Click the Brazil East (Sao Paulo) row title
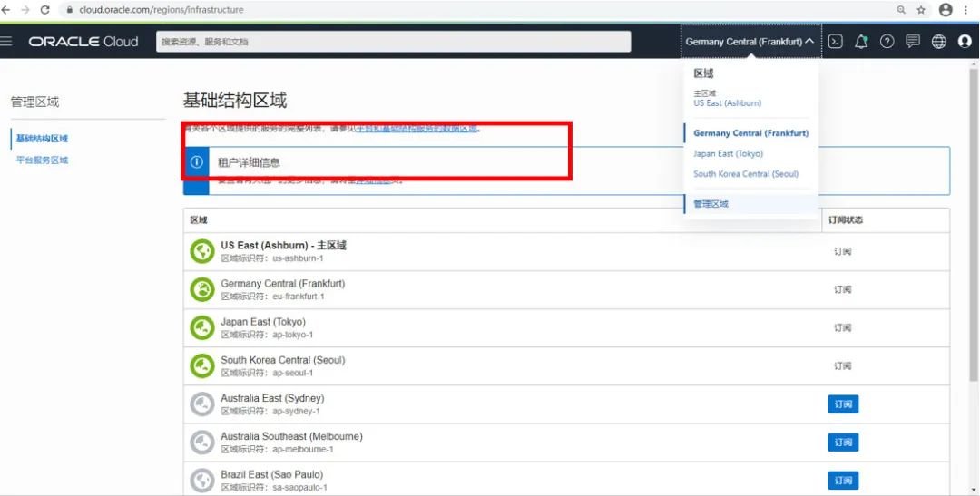This screenshot has height=496, width=980. tap(272, 474)
